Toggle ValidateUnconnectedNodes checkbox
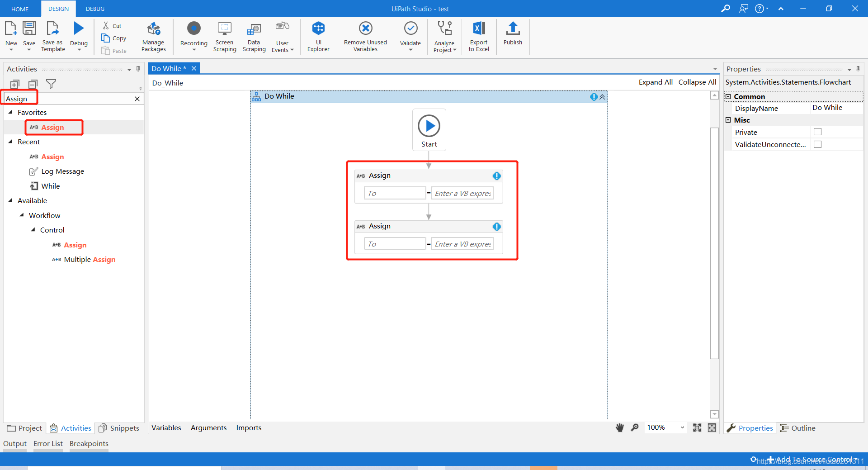Screen dimensions: 868x470 [817, 144]
